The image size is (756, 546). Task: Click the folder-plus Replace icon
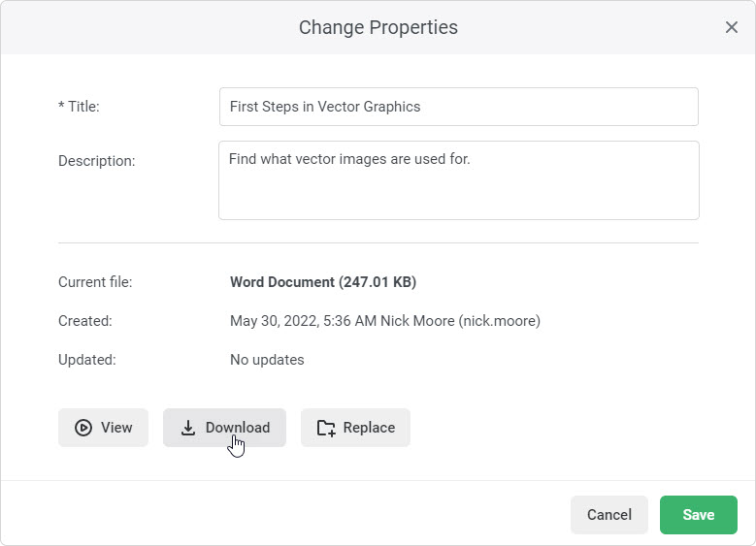[326, 428]
